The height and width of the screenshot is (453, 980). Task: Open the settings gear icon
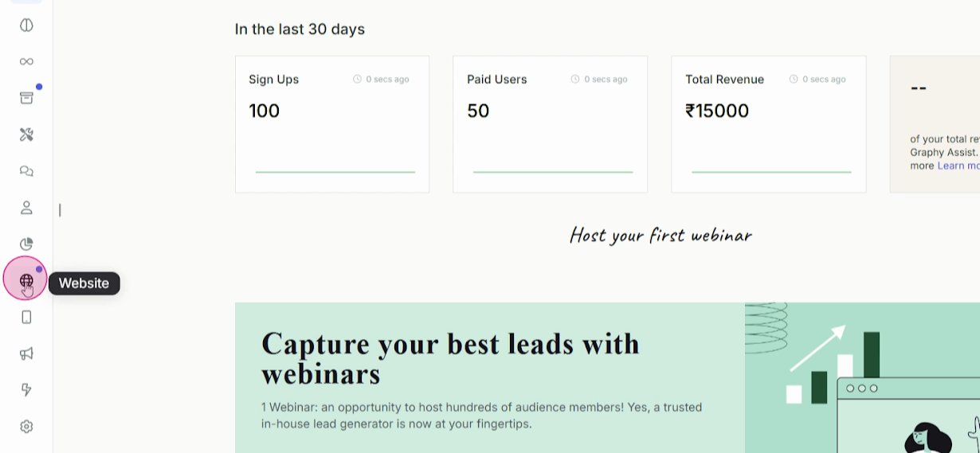coord(26,427)
